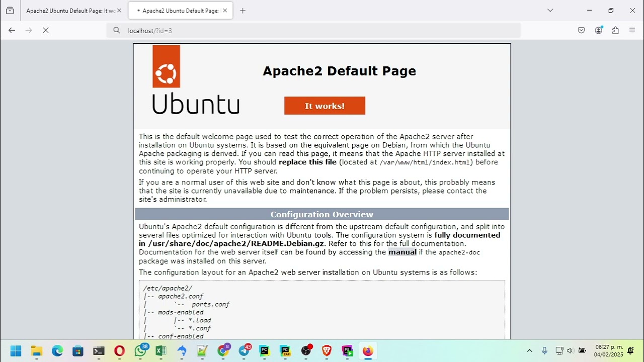
Task: Open the notification center bell
Action: click(631, 350)
